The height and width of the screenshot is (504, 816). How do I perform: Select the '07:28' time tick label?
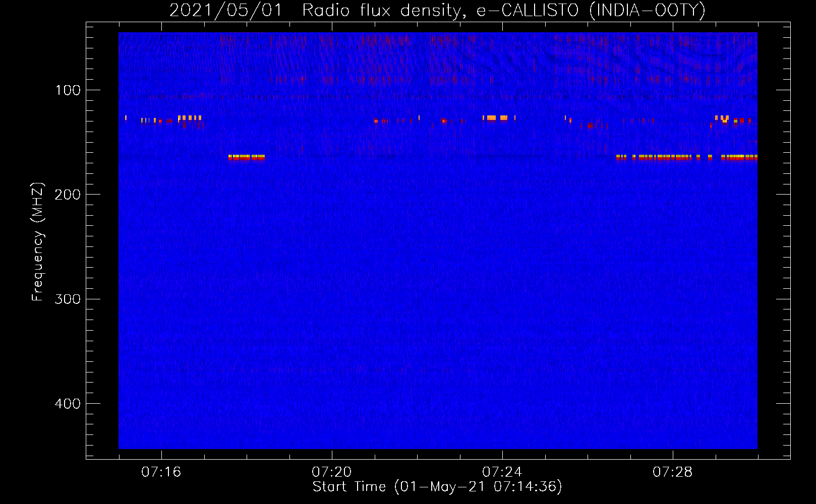[x=673, y=472]
